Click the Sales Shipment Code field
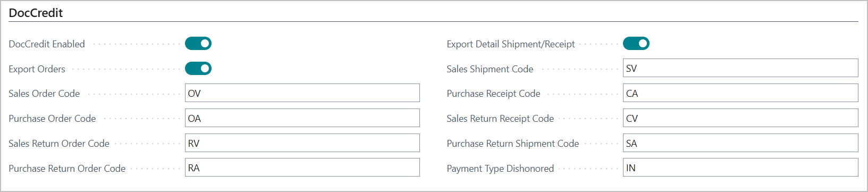The image size is (868, 192). coord(740,68)
